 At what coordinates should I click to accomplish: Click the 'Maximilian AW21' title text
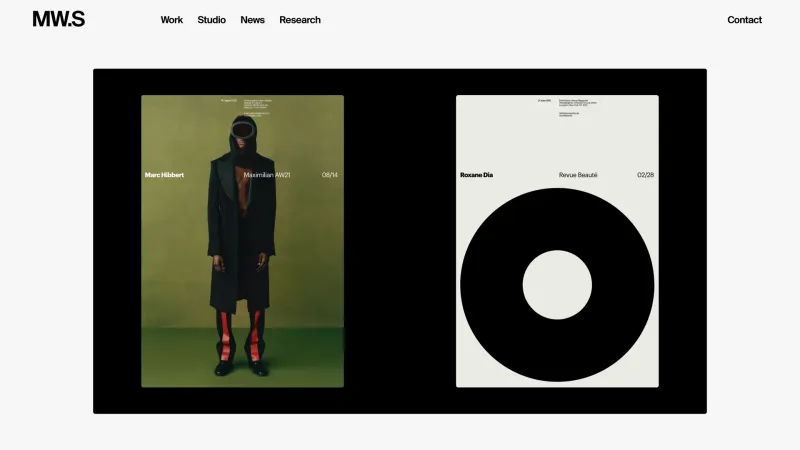tap(267, 175)
